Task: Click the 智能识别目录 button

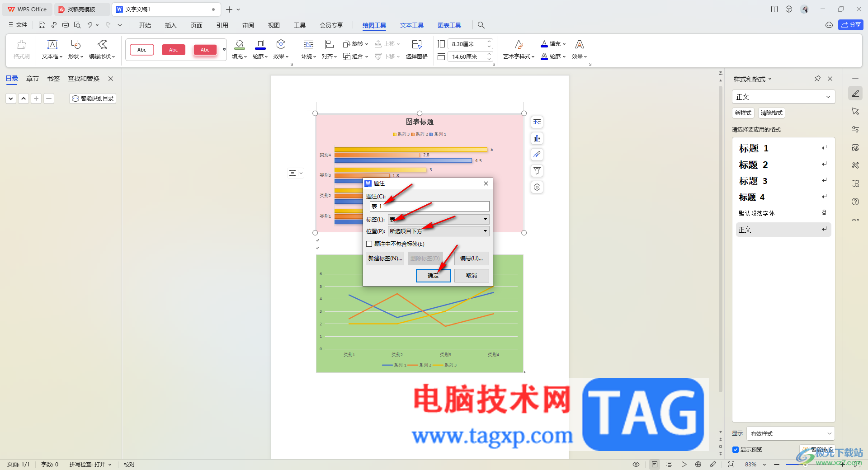Action: (x=93, y=99)
